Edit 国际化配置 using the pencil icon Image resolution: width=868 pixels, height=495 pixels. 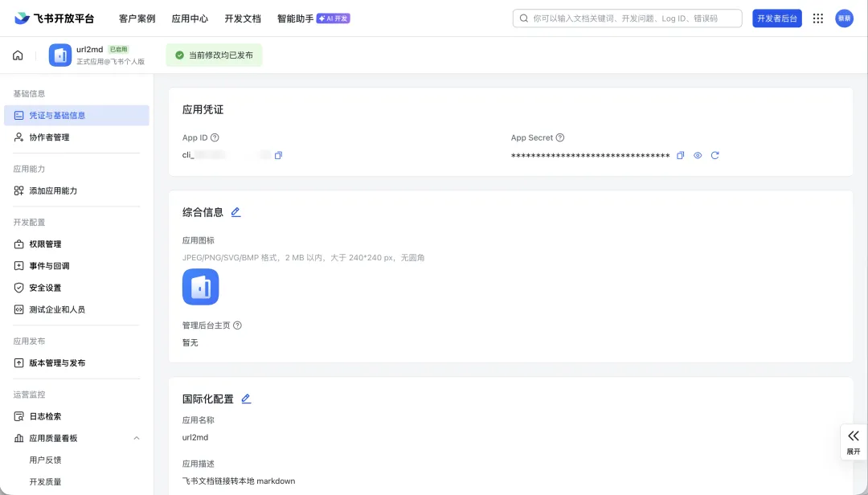(248, 398)
